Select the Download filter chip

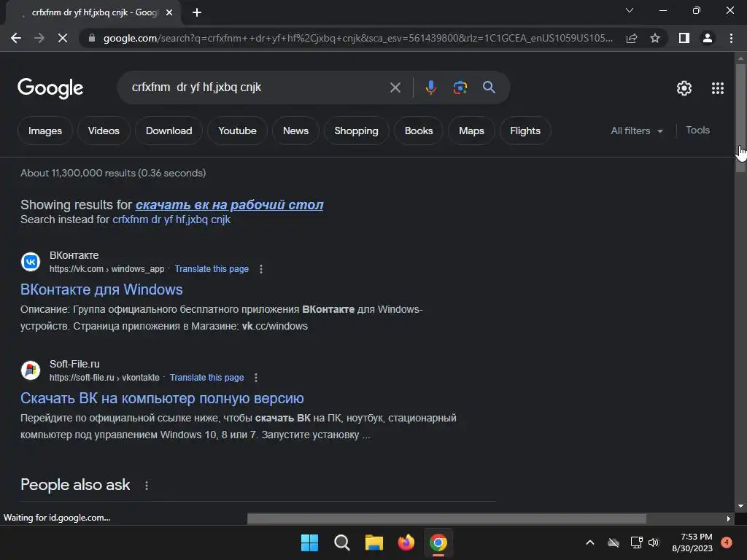[x=169, y=131]
